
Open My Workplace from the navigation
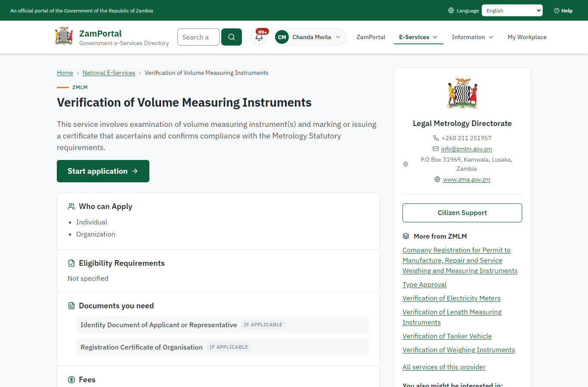coord(527,37)
